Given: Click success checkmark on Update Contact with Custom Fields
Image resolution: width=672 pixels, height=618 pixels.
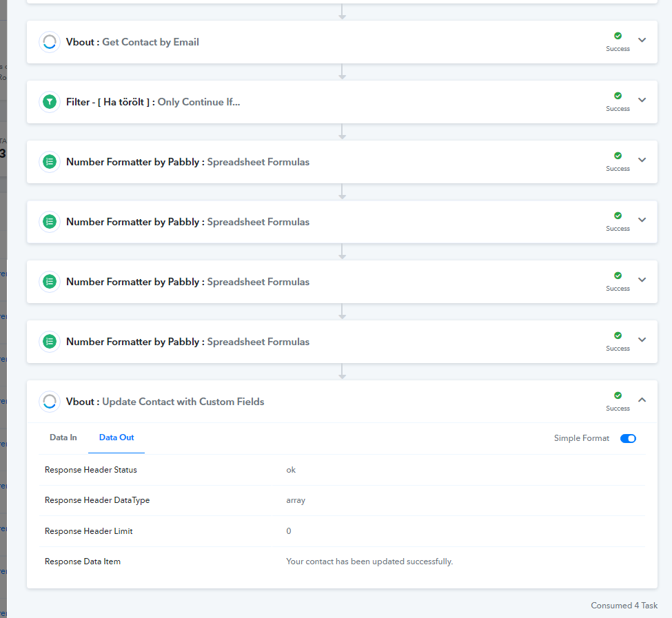Looking at the screenshot, I should tap(618, 395).
